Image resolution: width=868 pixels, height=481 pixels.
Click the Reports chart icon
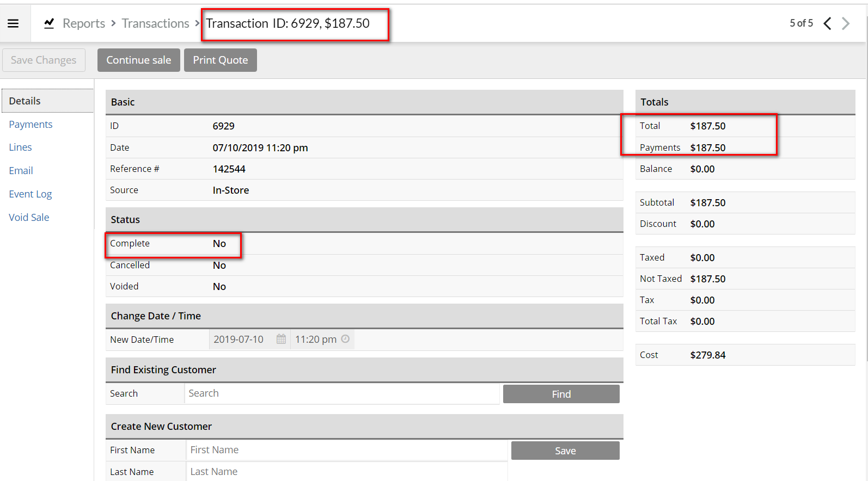(49, 23)
